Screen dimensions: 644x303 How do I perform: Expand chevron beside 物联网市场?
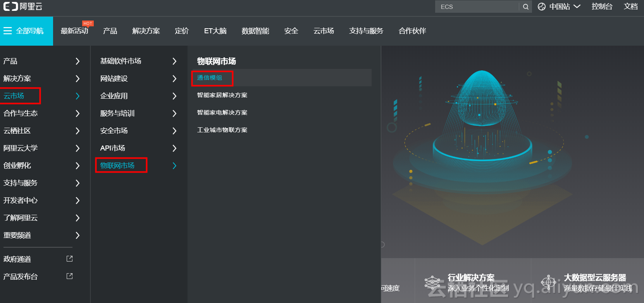174,166
